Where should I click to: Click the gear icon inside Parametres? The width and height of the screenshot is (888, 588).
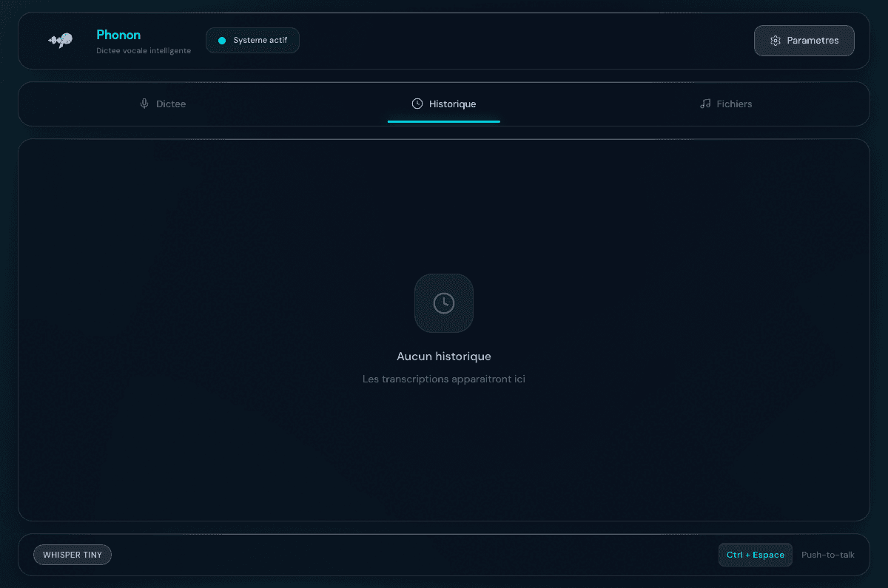click(776, 41)
